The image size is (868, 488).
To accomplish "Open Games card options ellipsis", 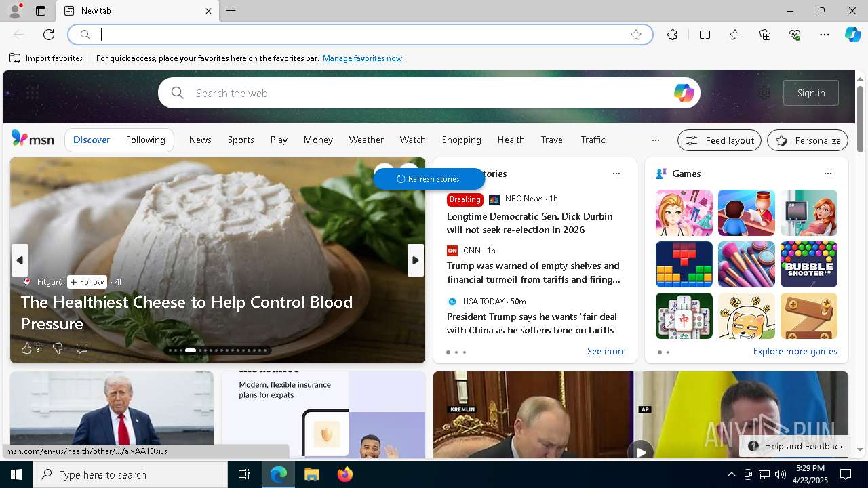I will tap(828, 174).
